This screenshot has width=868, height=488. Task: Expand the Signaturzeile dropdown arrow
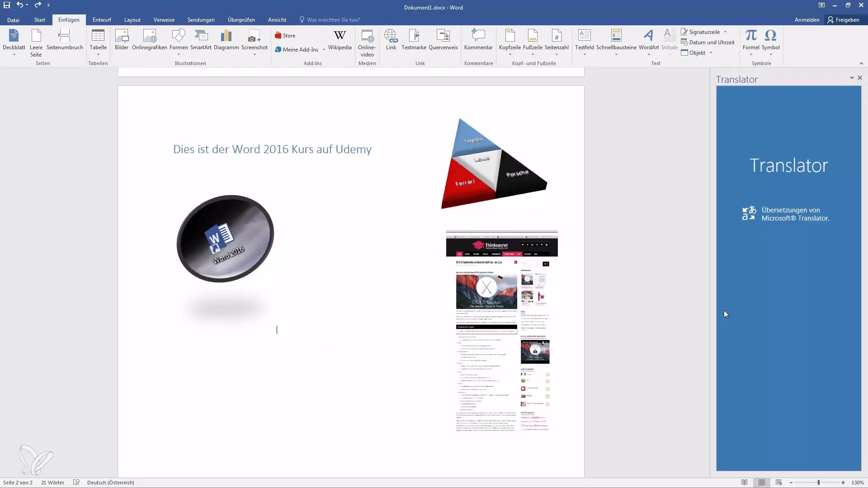pyautogui.click(x=725, y=32)
